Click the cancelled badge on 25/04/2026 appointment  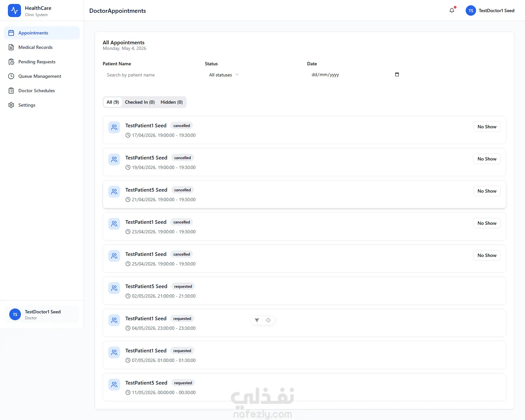[182, 254]
